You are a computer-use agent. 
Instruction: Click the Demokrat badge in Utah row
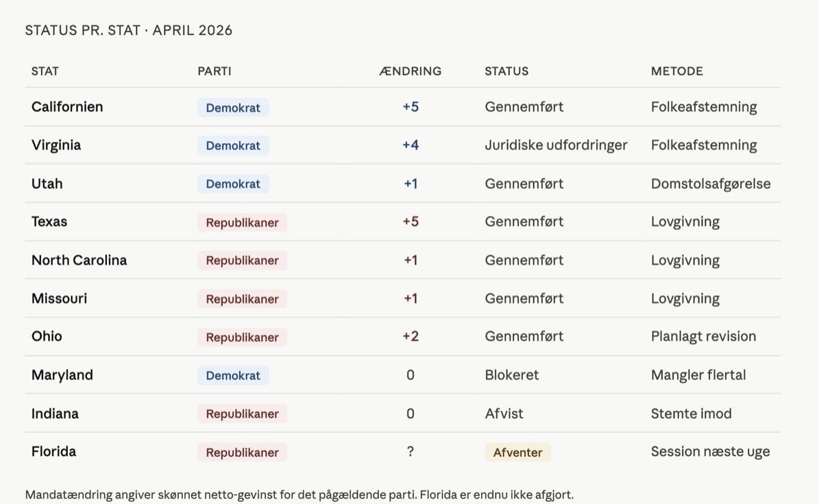tap(233, 184)
